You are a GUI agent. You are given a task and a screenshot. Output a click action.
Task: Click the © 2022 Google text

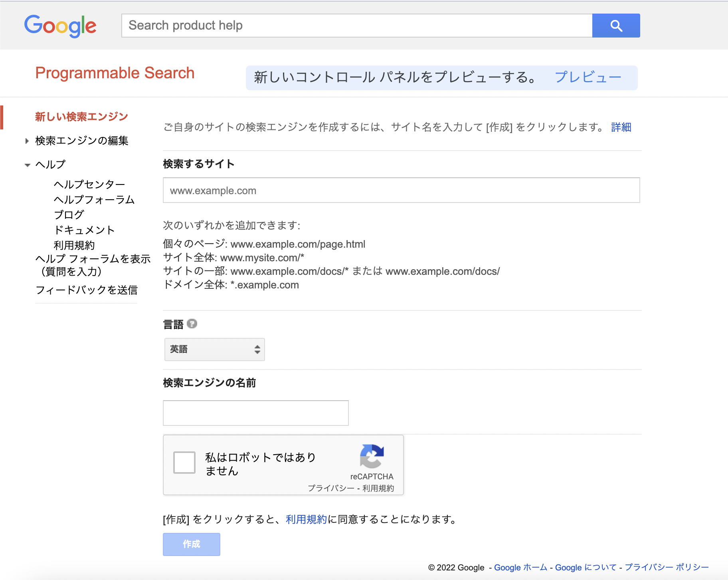456,567
